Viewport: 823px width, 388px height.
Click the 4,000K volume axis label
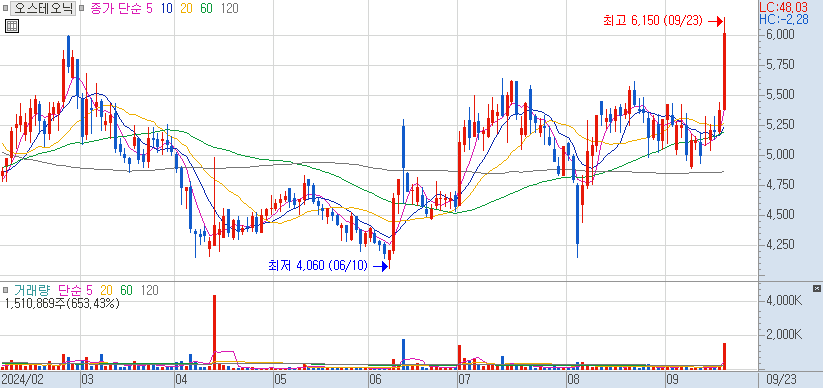[x=783, y=301]
